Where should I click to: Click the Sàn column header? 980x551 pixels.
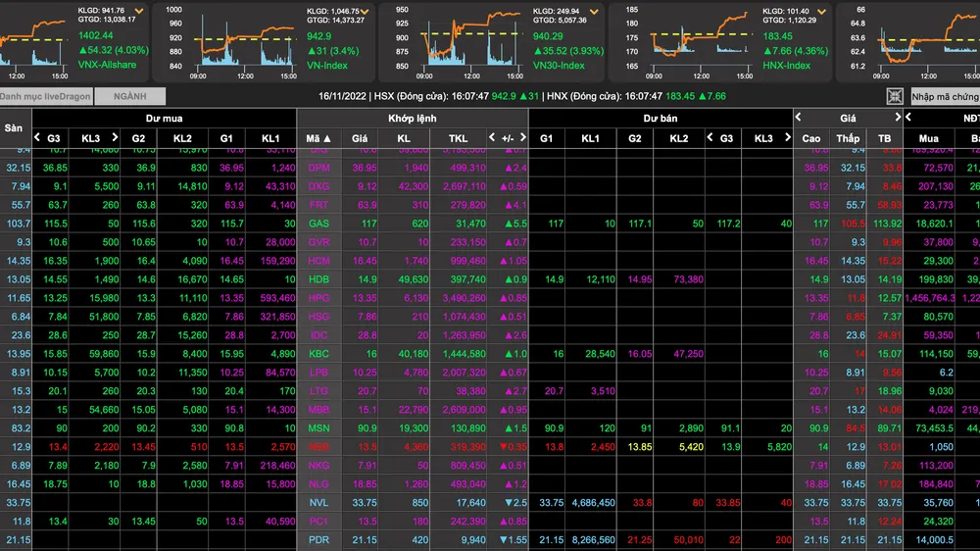coord(14,128)
